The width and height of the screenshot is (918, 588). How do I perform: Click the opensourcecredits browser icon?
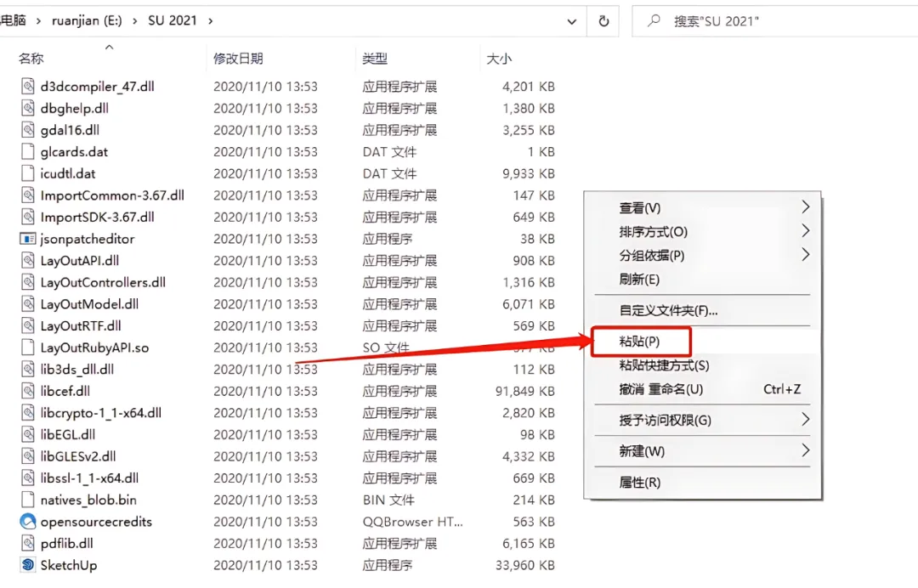(27, 522)
